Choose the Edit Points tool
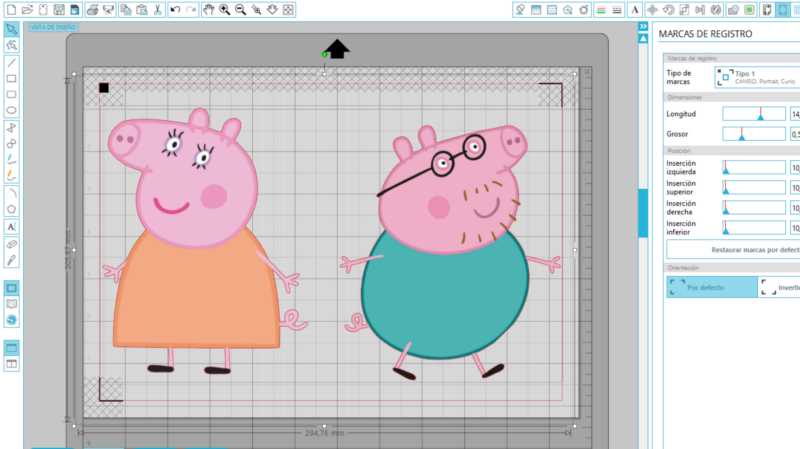 [11, 45]
